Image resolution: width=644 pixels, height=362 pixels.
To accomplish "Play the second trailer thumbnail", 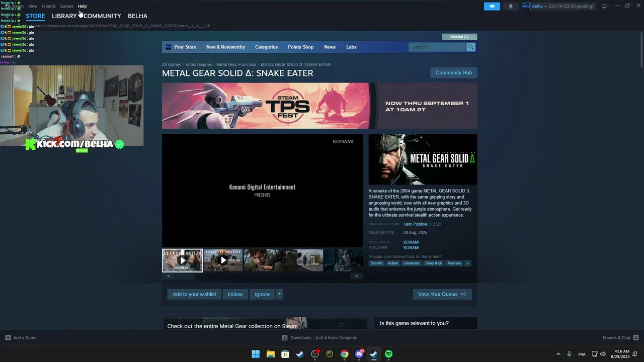I will point(223,260).
